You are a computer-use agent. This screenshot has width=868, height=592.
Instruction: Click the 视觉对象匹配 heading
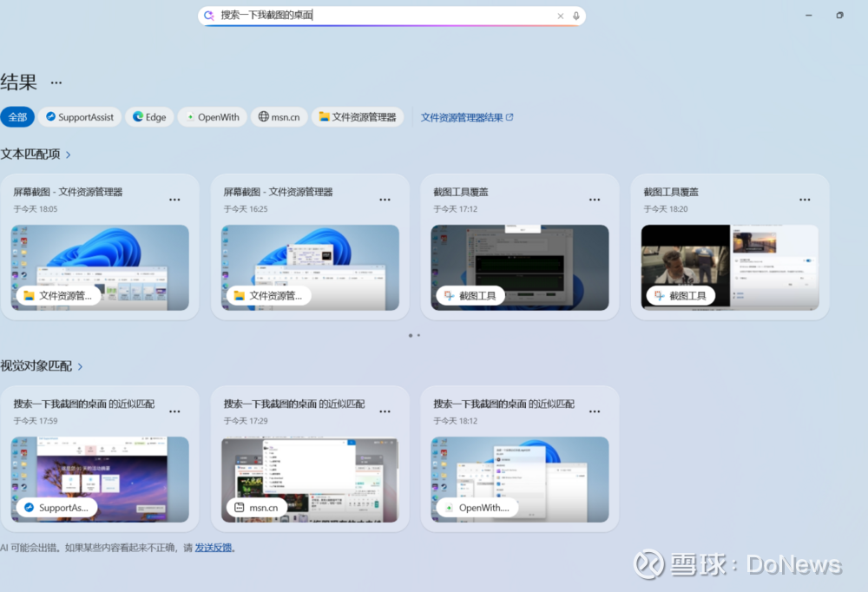tap(36, 366)
